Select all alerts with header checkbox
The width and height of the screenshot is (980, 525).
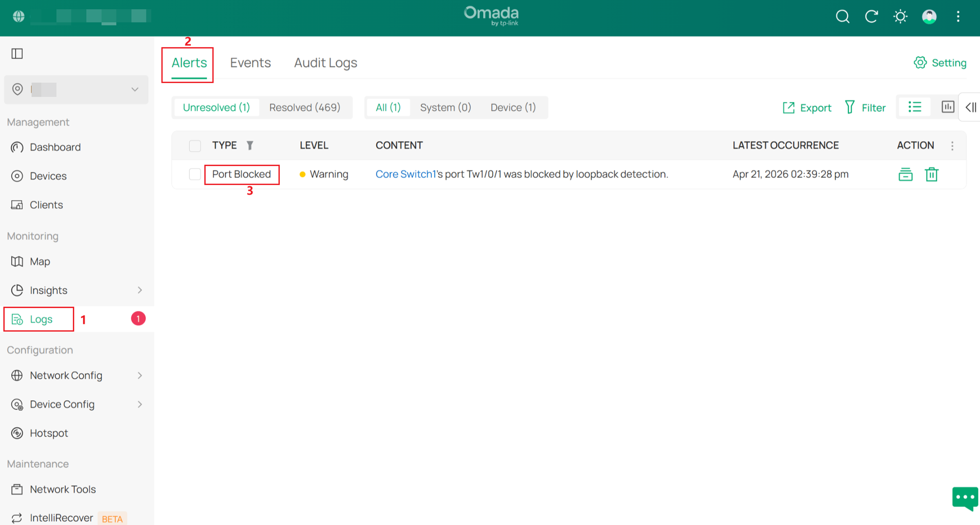coord(195,146)
